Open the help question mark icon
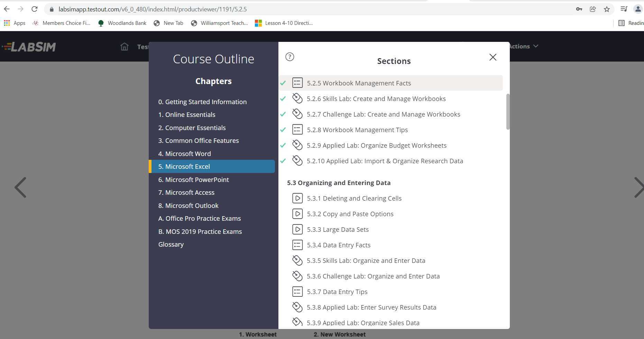Screen dimensions: 644x339 click(289, 57)
